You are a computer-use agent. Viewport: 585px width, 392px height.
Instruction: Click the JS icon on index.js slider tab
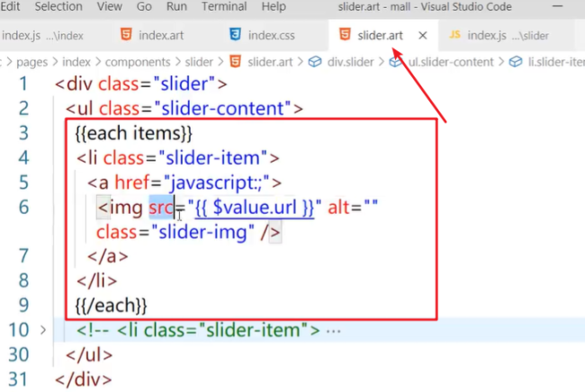coord(454,35)
